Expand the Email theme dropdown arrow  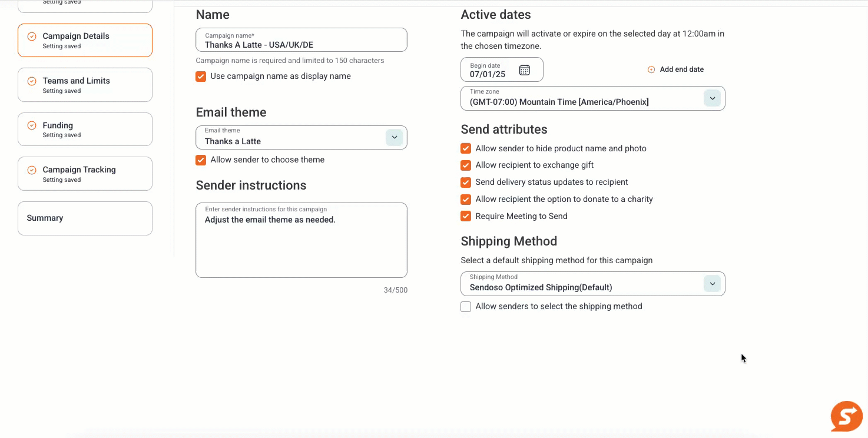tap(395, 138)
